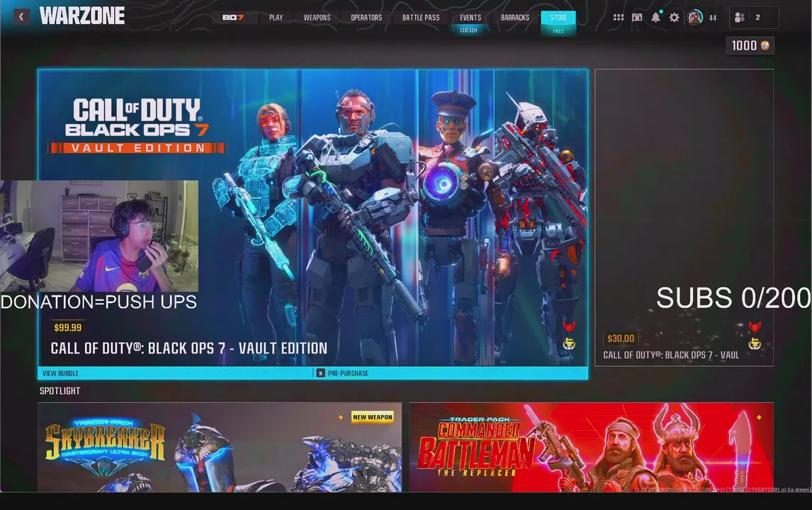This screenshot has height=510, width=812.
Task: Click the WARZONE logo
Action: click(x=81, y=16)
